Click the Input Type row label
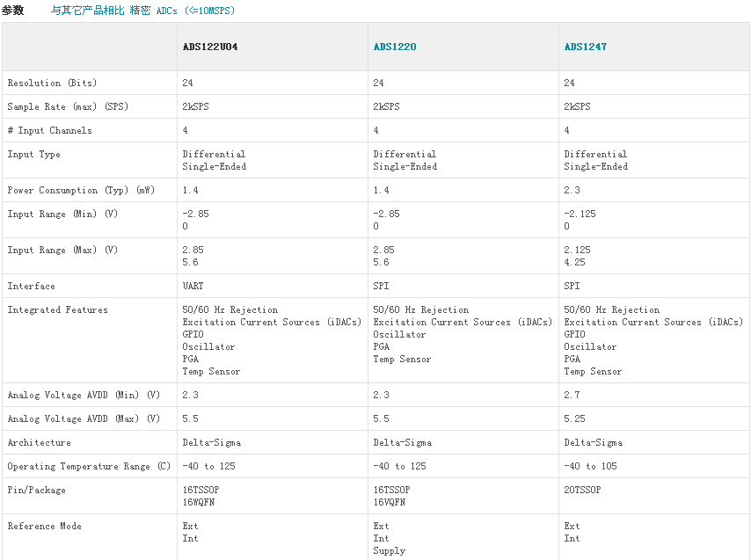Screen dimensions: 751x560 [x=33, y=154]
